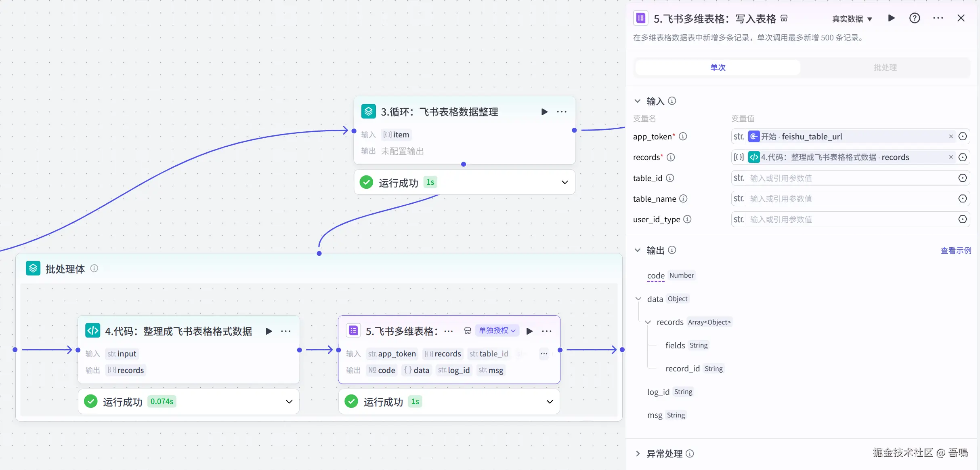Open help icon in panel header

(915, 18)
